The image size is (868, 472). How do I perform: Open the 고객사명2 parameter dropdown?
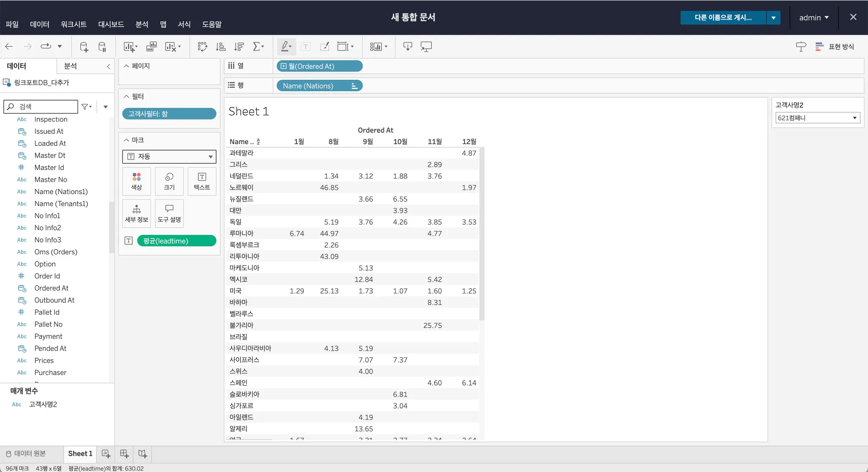pos(817,118)
